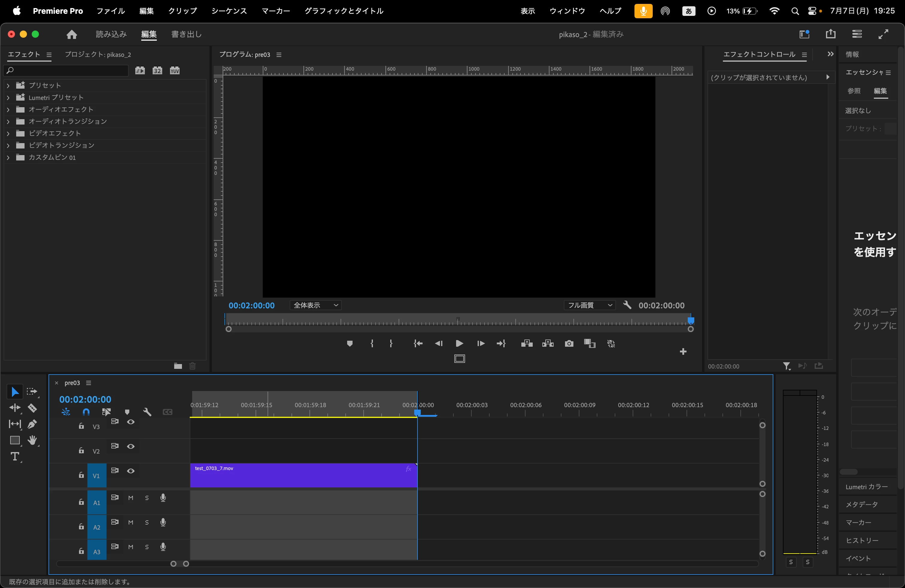Select the Razor tool
The width and height of the screenshot is (905, 588).
(x=32, y=408)
